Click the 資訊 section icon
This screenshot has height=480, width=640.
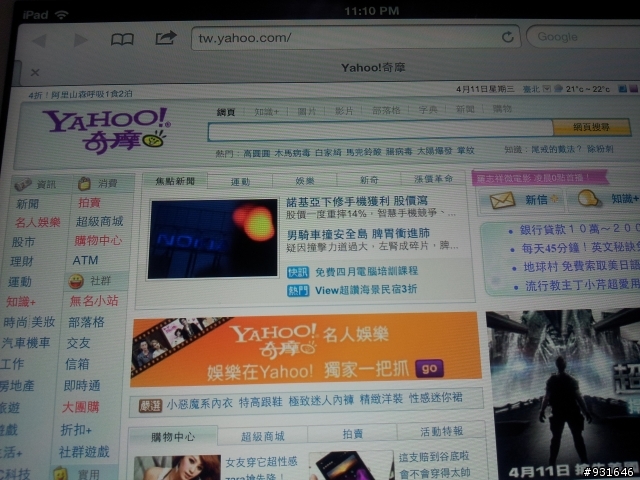click(23, 184)
